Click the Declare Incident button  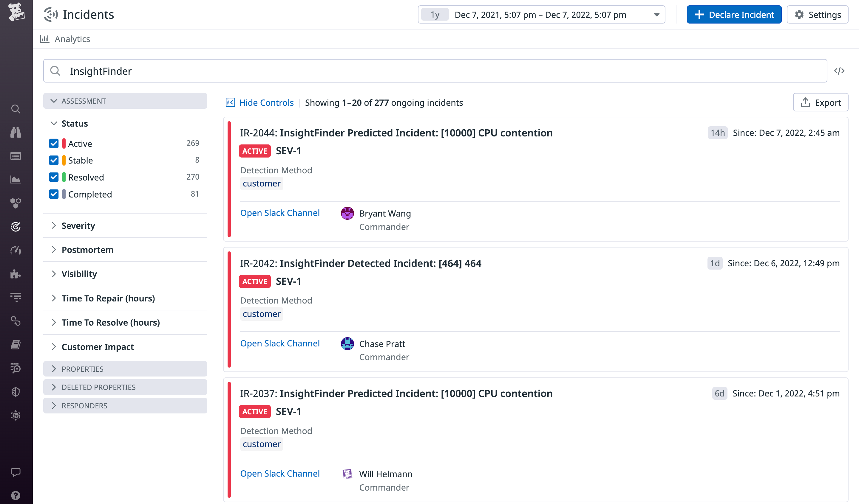734,15
